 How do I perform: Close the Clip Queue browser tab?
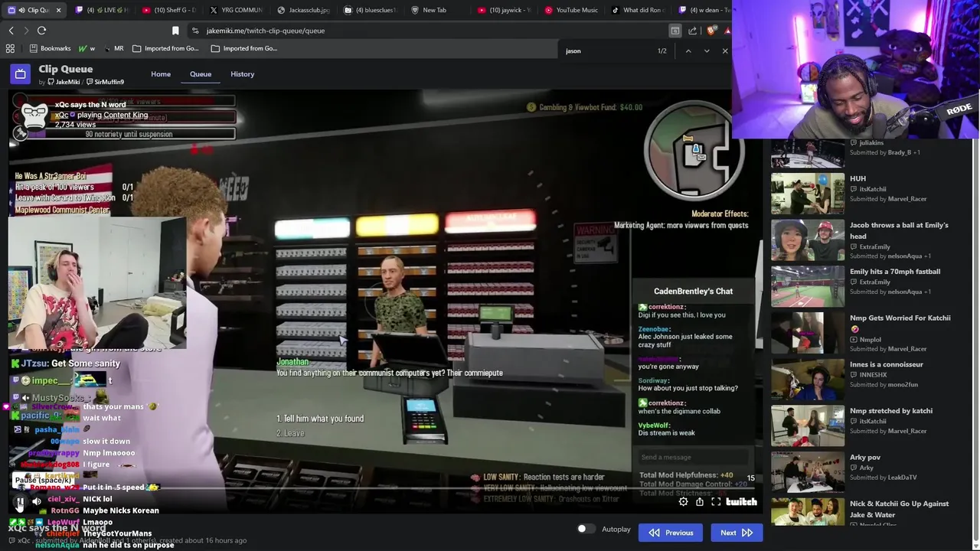(x=58, y=10)
